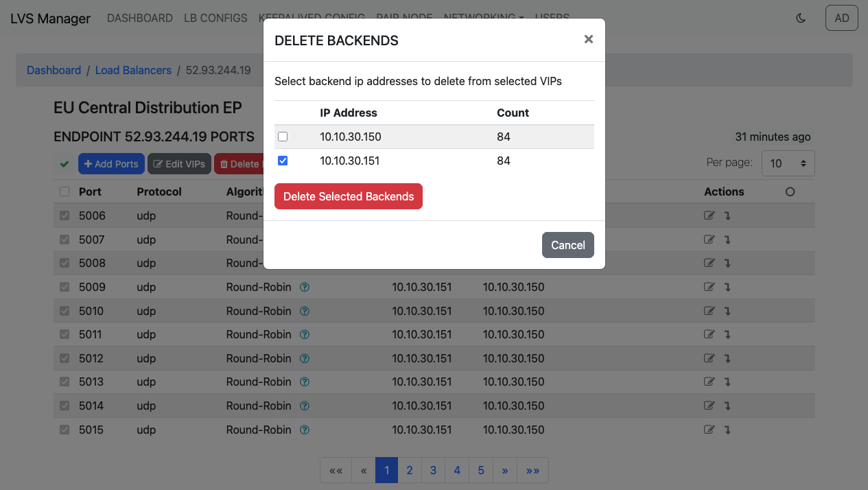Toggle dark mode moon icon
Screen dimensions: 868x490
(801, 19)
